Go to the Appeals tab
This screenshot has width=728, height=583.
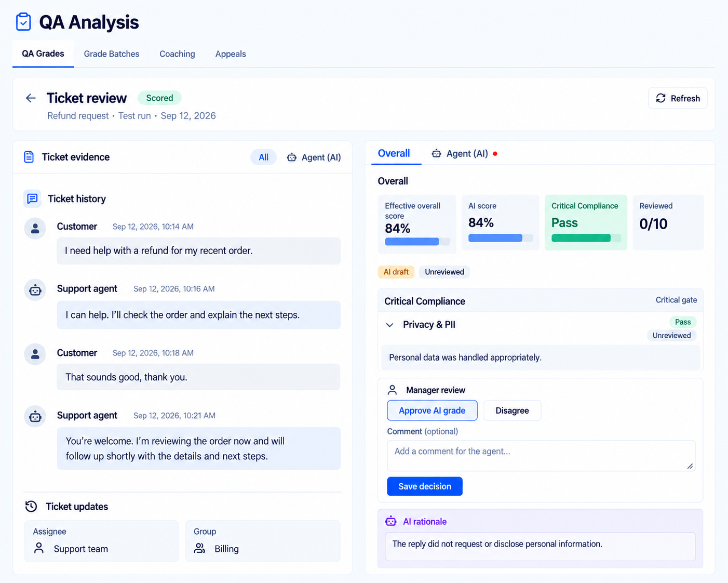(231, 54)
